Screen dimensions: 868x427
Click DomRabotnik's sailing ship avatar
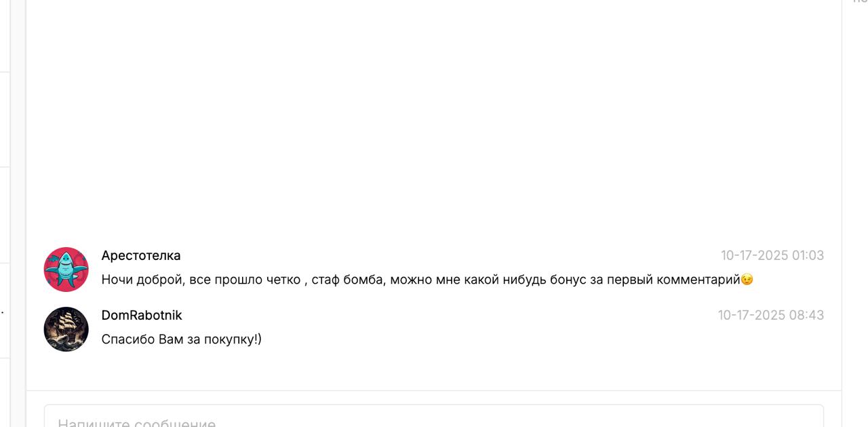tap(66, 329)
